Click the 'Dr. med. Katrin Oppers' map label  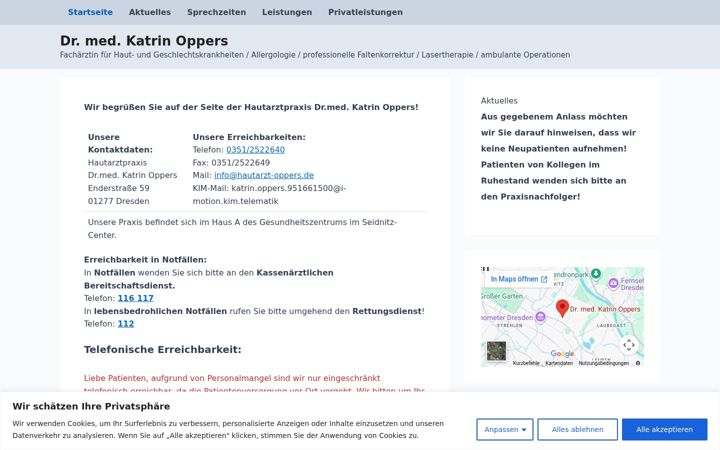point(605,309)
